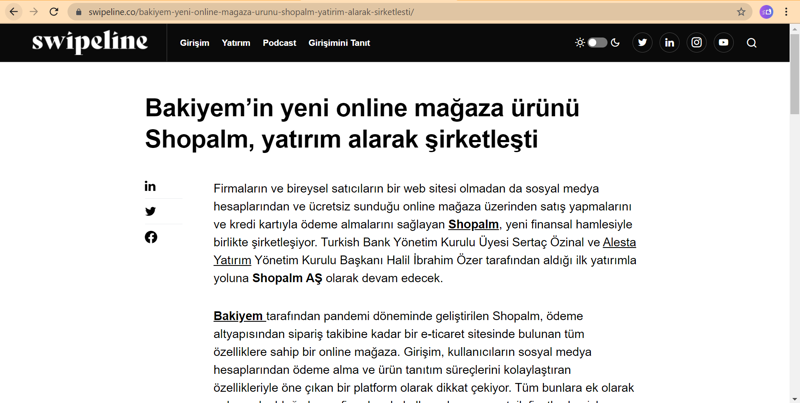Open the Bakiyem link in second paragraph
The height and width of the screenshot is (403, 800).
click(238, 316)
